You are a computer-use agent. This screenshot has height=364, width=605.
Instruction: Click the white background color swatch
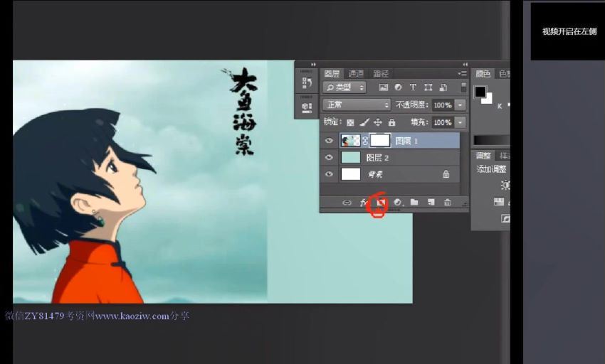[x=488, y=100]
